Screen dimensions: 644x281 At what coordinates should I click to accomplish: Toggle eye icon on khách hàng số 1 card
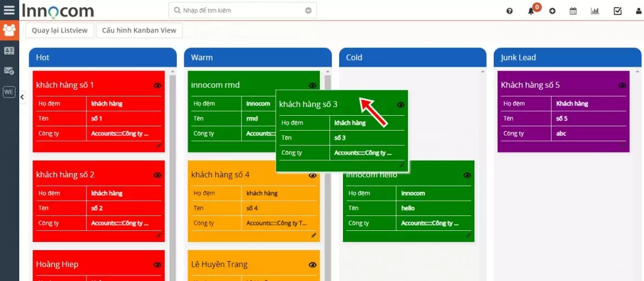[157, 85]
